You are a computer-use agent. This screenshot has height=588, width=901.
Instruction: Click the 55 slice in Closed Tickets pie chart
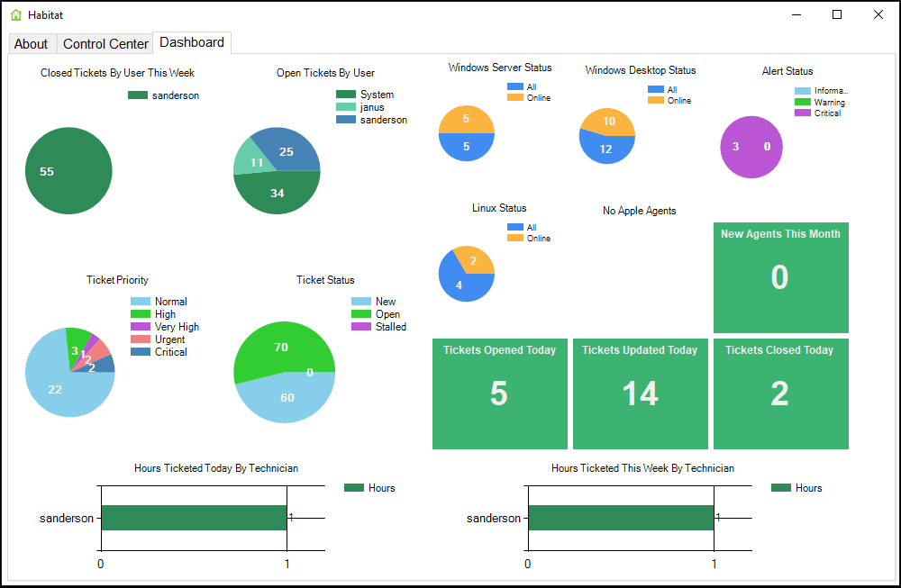pos(68,170)
